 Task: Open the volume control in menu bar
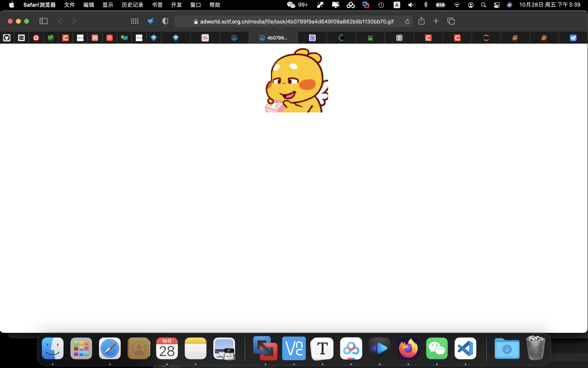click(x=412, y=5)
